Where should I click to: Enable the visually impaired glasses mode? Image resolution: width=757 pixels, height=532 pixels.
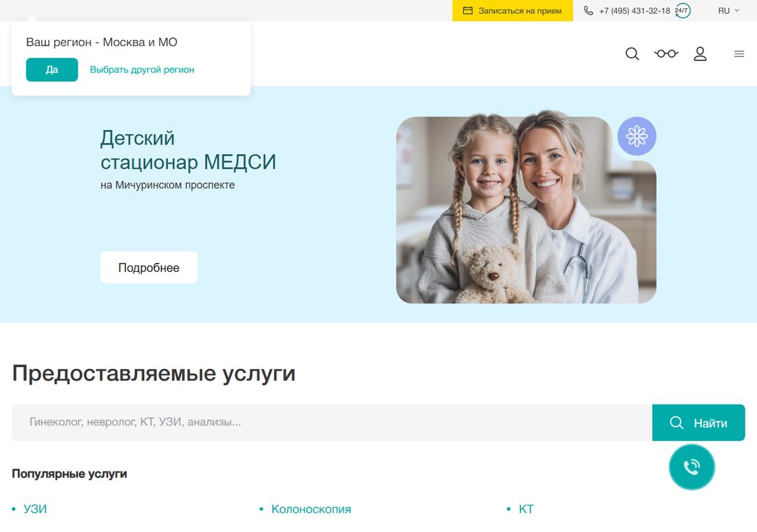[666, 54]
